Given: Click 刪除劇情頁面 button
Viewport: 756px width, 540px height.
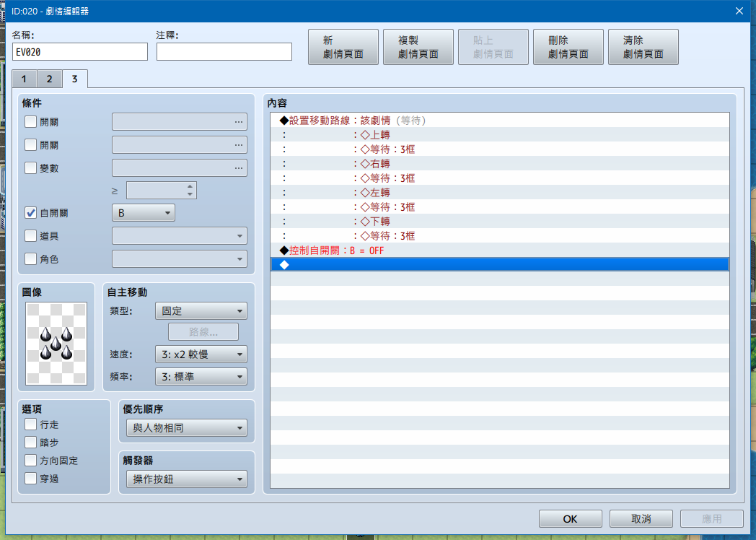Looking at the screenshot, I should (x=568, y=47).
